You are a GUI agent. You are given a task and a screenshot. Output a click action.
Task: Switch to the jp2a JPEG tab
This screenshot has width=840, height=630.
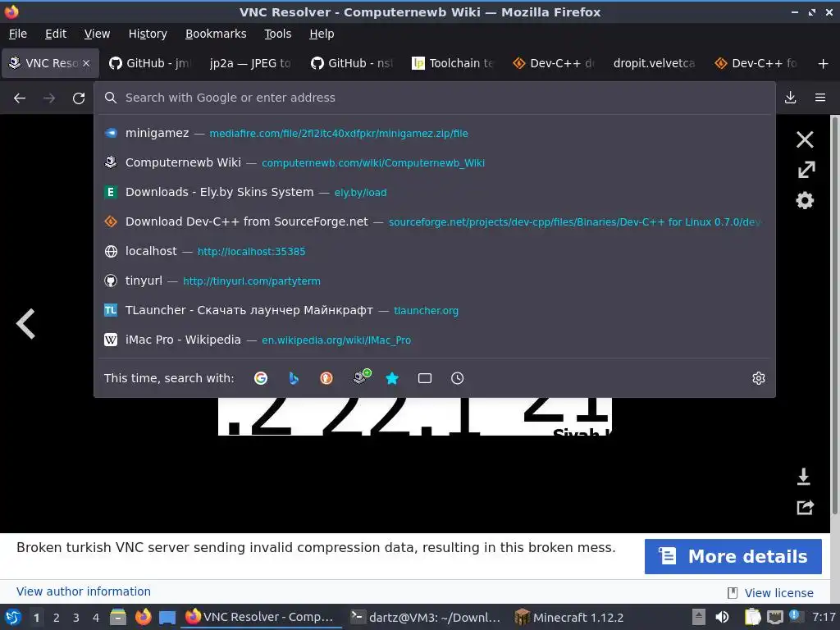coord(250,63)
